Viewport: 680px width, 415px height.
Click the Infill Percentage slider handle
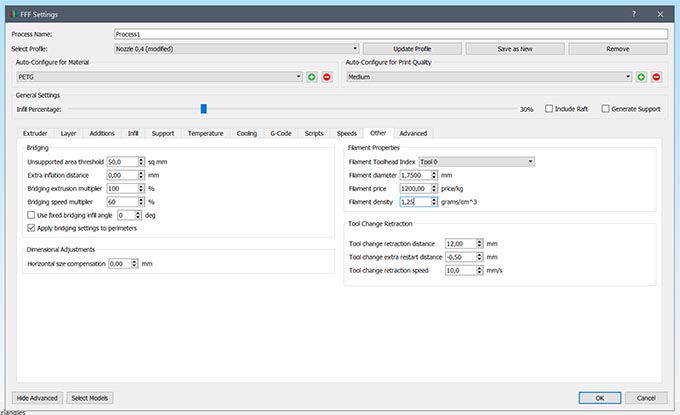(x=203, y=108)
